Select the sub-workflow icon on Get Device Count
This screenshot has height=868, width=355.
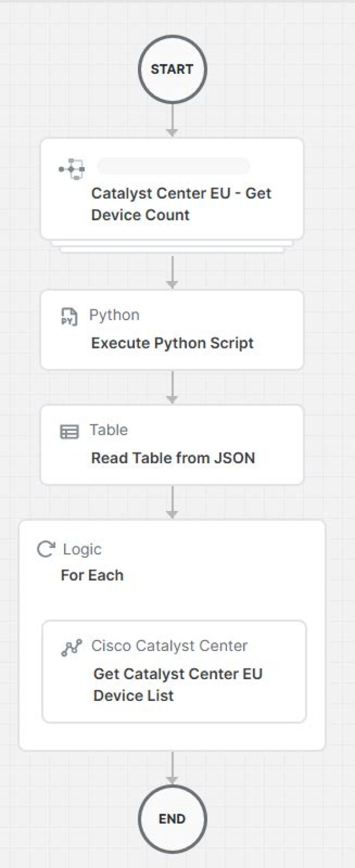tap(72, 169)
